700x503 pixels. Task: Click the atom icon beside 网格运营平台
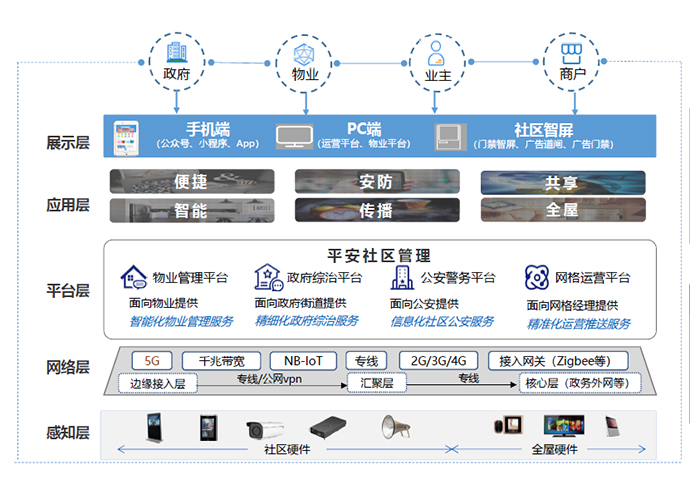pos(536,277)
